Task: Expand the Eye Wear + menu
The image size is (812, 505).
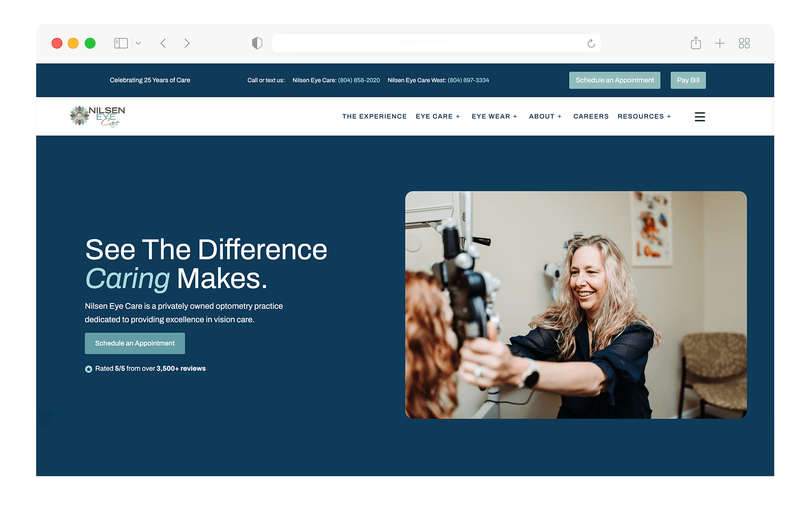Action: pyautogui.click(x=494, y=116)
